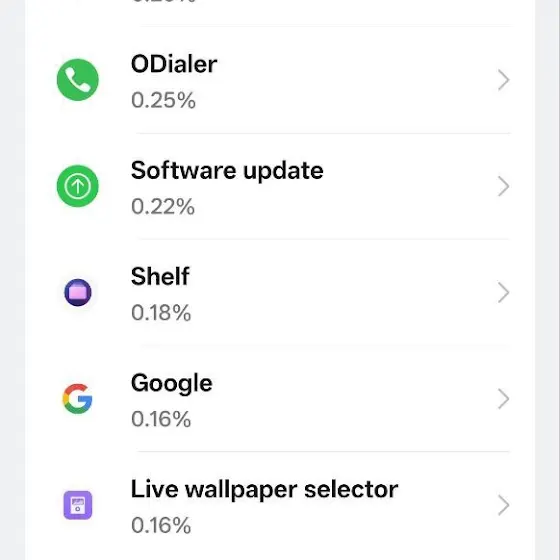Tap the purple Shelf app icon

coord(78,292)
